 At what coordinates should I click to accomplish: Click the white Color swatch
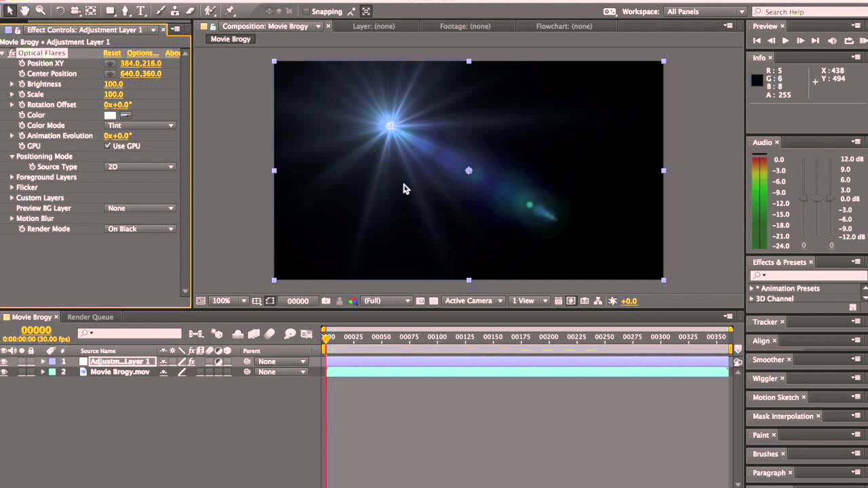point(110,115)
